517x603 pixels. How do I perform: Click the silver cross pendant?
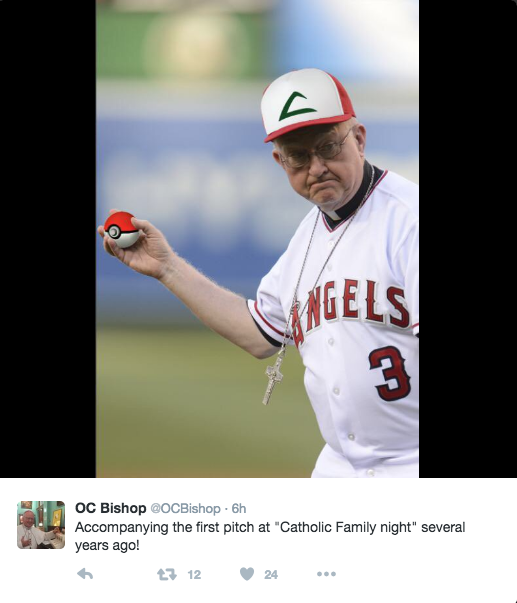point(273,379)
